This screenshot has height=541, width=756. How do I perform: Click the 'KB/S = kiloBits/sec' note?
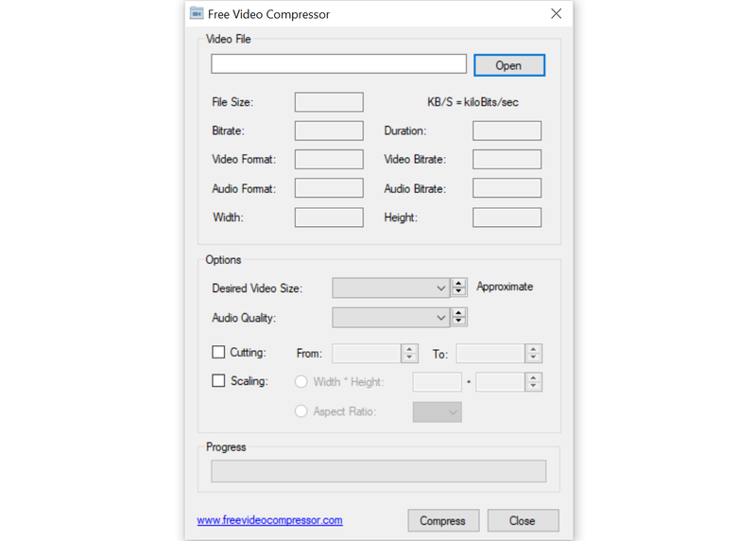pos(473,102)
